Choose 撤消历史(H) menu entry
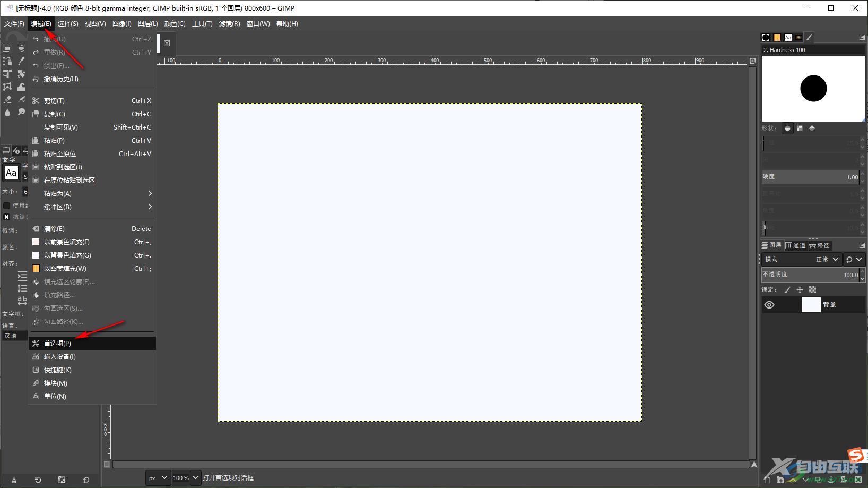868x488 pixels. point(92,79)
